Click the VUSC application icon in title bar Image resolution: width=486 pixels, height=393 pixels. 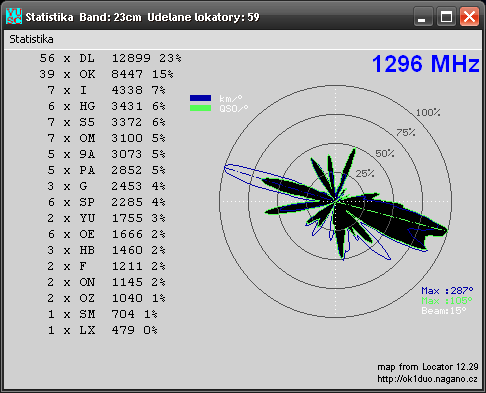coord(14,16)
